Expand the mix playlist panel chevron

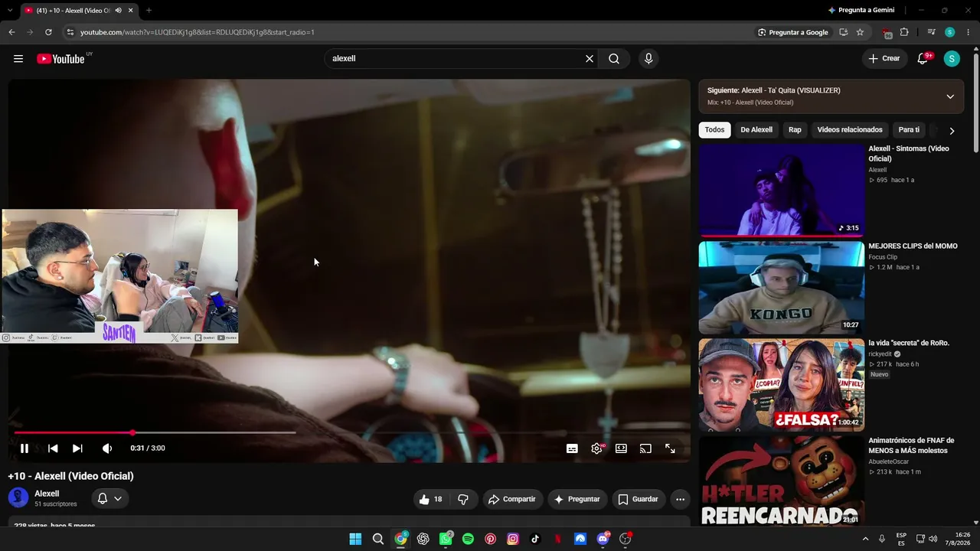(950, 96)
